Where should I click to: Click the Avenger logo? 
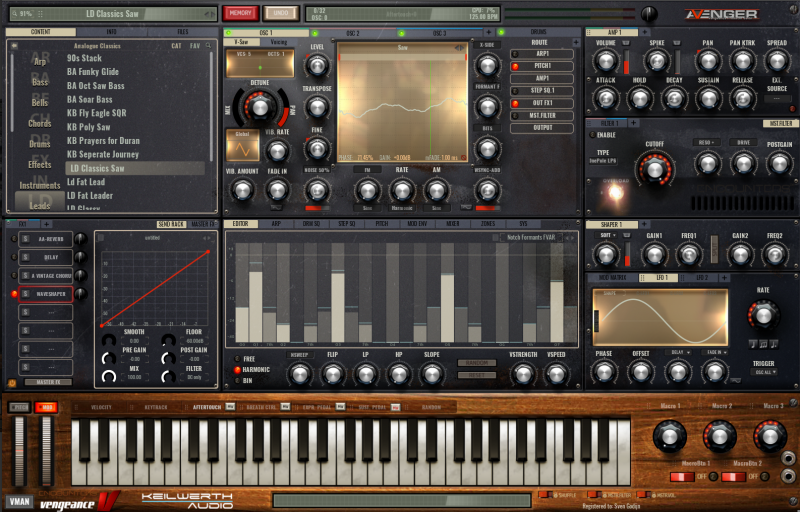(721, 14)
